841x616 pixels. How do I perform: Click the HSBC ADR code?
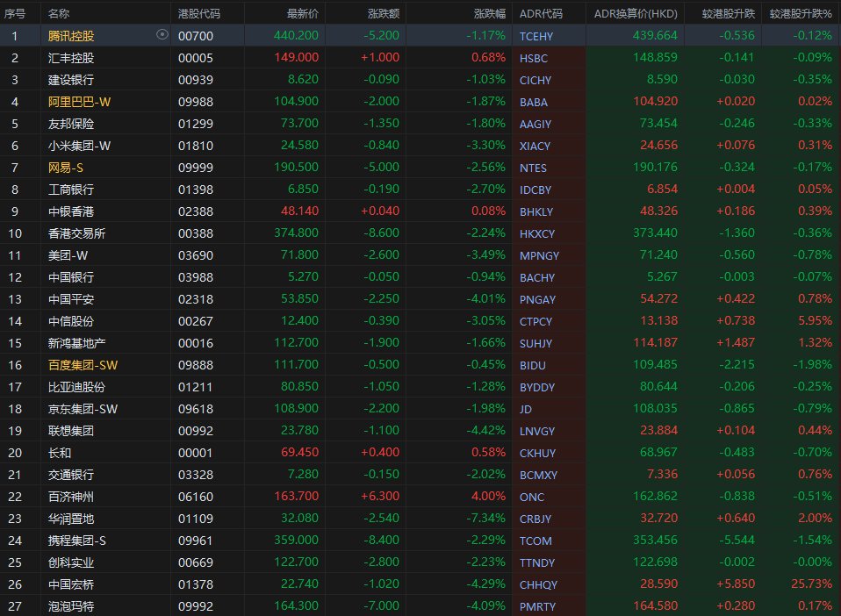coord(533,59)
